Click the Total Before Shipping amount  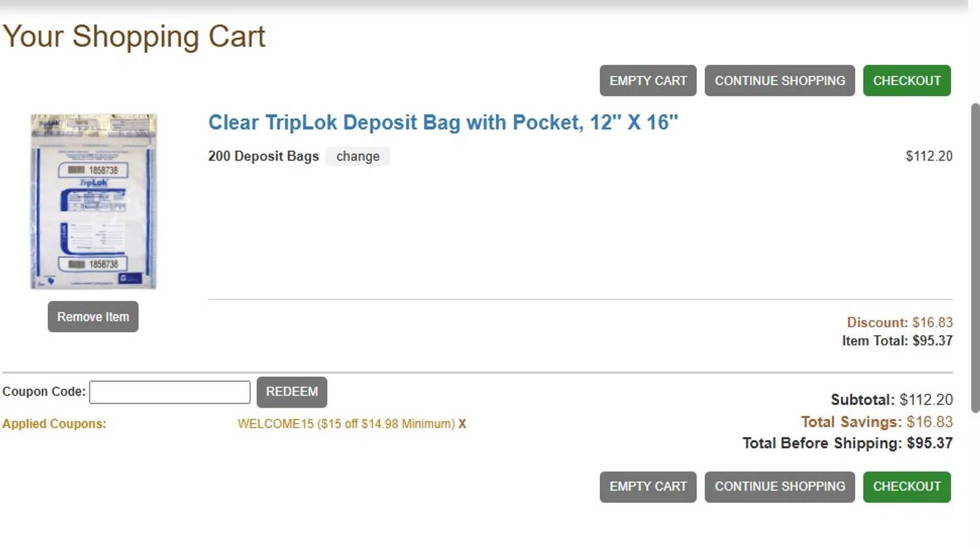[929, 443]
